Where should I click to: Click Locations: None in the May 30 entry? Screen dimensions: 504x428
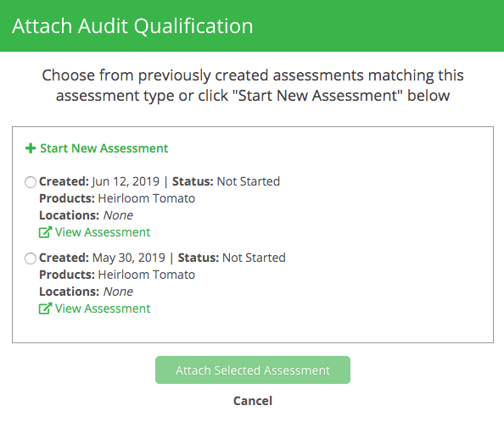(86, 292)
